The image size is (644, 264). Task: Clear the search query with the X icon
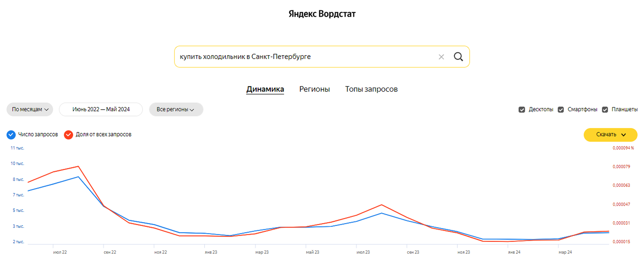click(441, 57)
